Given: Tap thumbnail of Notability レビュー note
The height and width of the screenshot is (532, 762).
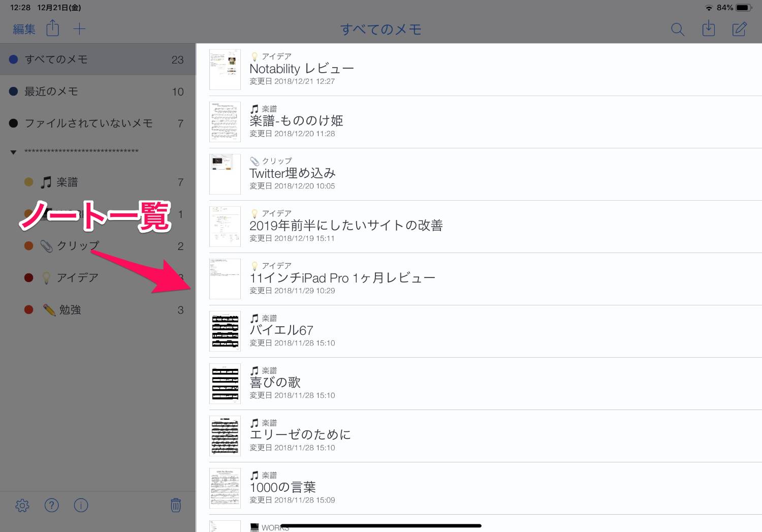Looking at the screenshot, I should (x=225, y=70).
